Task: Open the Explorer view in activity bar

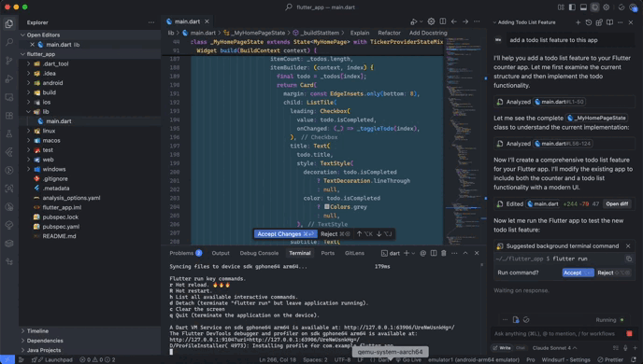Action: [9, 23]
